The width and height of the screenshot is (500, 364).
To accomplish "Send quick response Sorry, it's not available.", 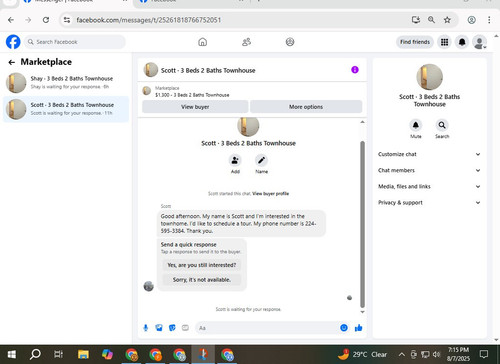I will click(202, 280).
